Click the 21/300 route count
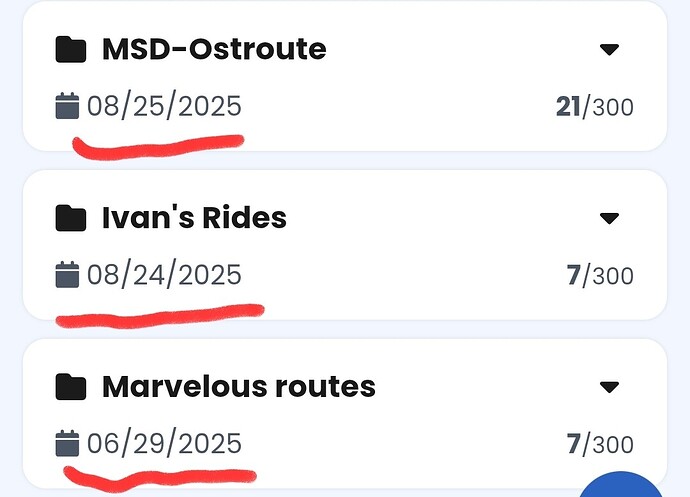This screenshot has width=690, height=497. tap(594, 107)
